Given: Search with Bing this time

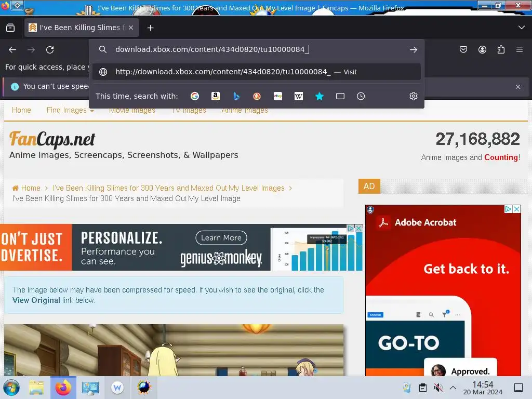Looking at the screenshot, I should [236, 96].
